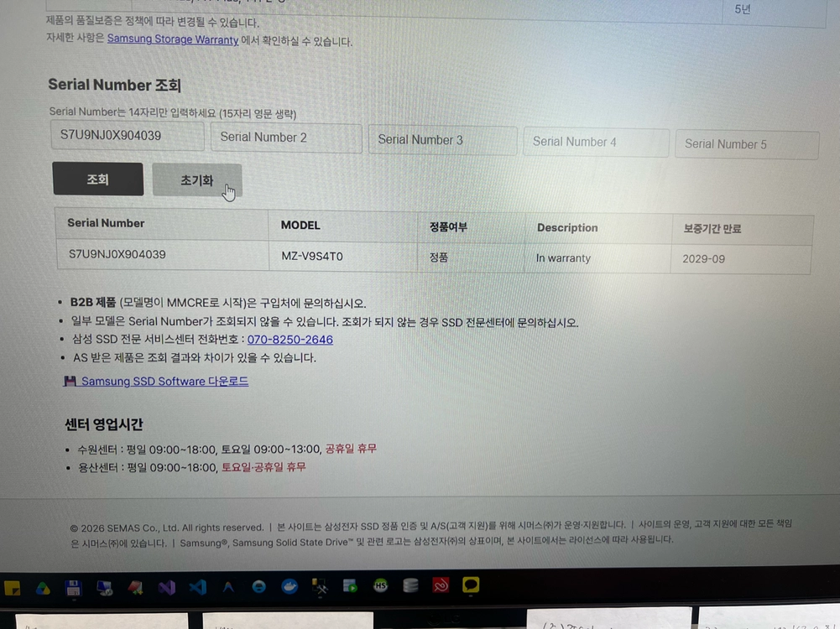Open Docker Desktop whale icon
Screen dimensions: 840x629
point(290,587)
